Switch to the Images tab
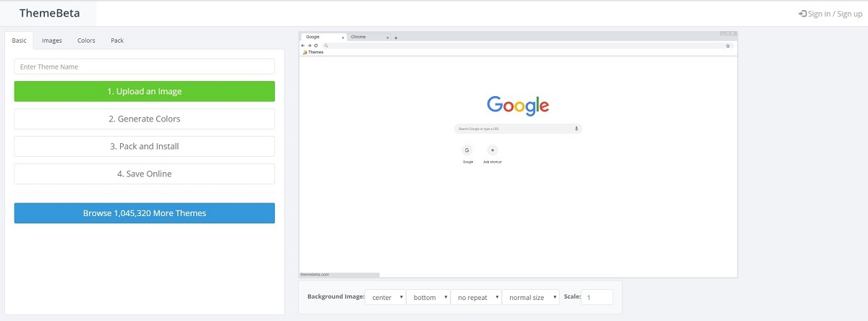Screen dimensions: 868x321 tap(52, 40)
